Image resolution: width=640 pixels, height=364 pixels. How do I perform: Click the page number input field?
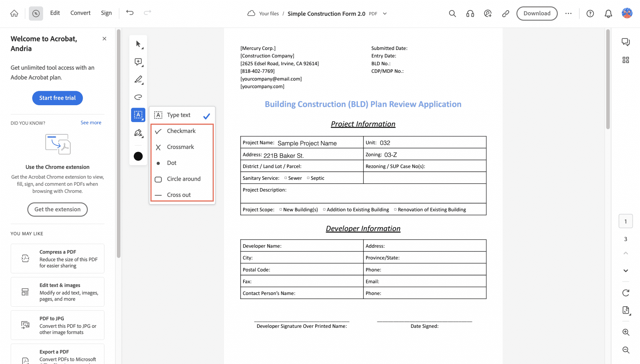626,221
